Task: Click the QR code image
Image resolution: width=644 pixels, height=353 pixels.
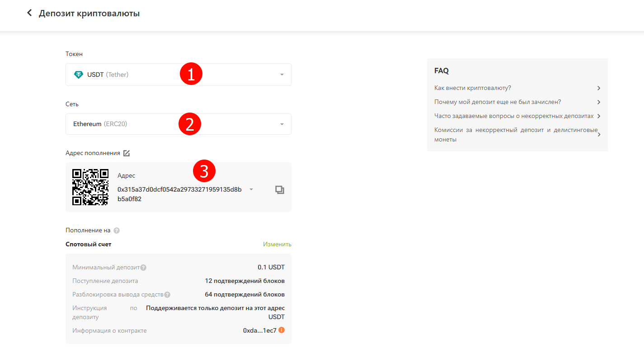Action: (x=90, y=187)
